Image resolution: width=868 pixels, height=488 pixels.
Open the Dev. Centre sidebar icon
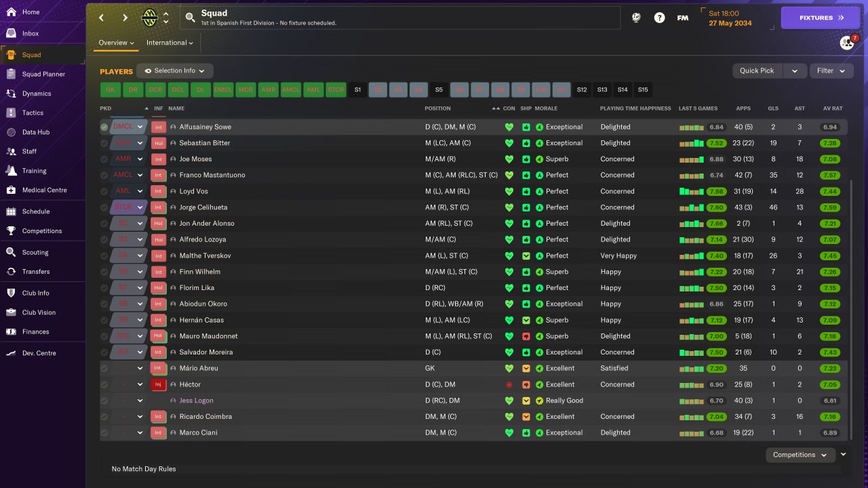click(x=11, y=353)
